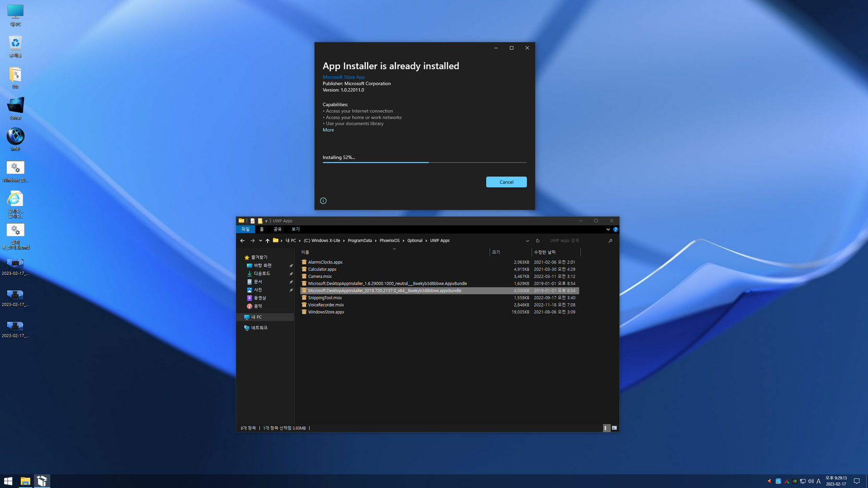Go back in Explorer navigation
Screen dimensions: 868x488
[243, 241]
